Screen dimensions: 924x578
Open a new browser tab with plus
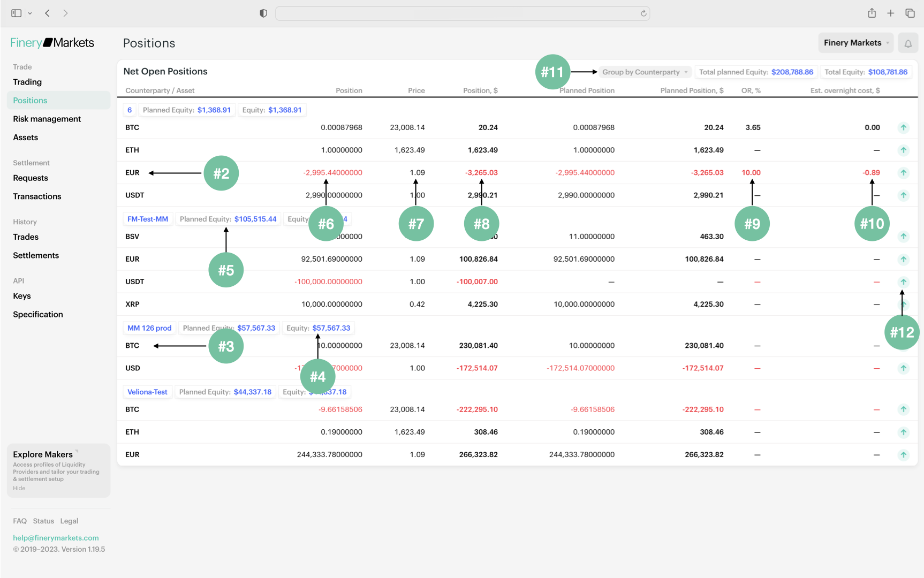coord(890,13)
